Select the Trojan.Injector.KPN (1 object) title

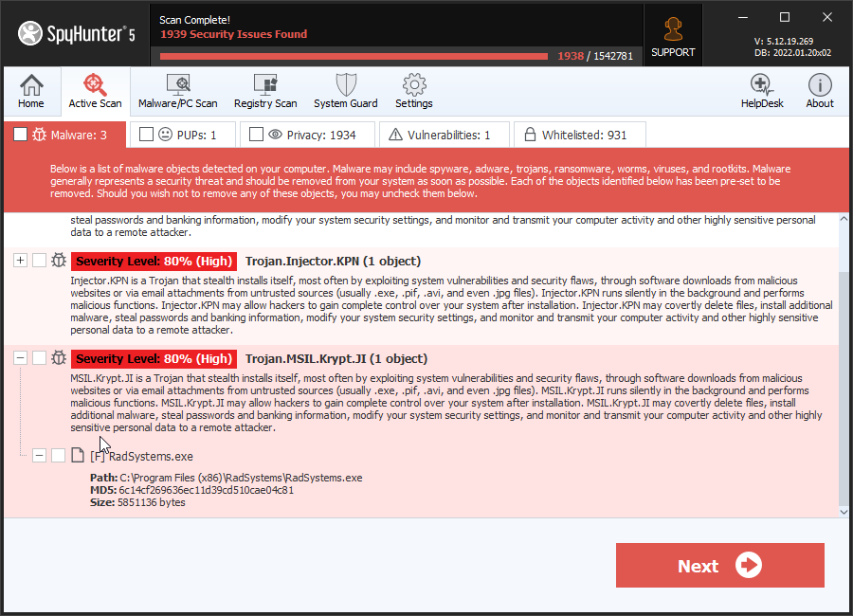tap(333, 261)
